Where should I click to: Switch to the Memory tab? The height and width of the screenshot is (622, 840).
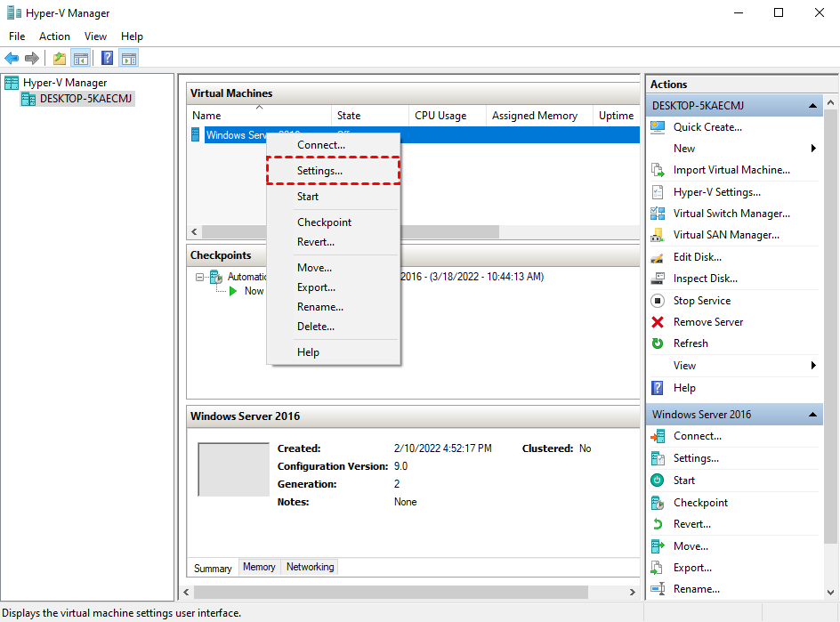[259, 567]
